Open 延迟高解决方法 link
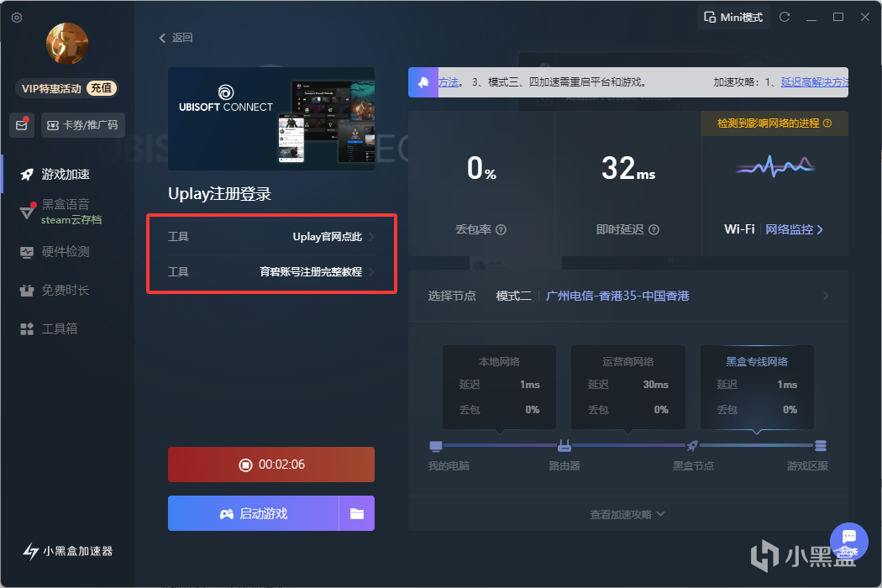 [x=815, y=82]
